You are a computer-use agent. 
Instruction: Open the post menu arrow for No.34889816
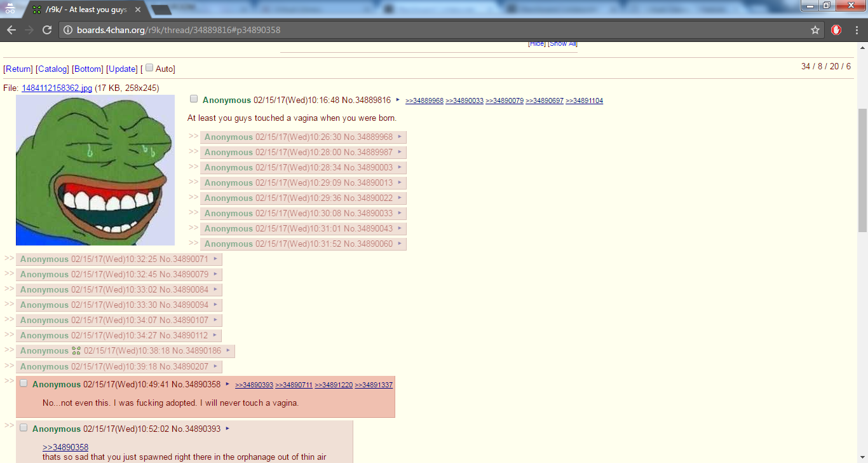click(398, 99)
